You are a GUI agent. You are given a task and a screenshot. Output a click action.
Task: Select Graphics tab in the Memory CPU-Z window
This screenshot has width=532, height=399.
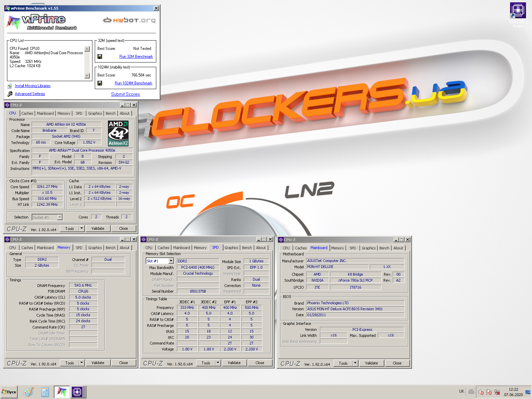[95, 248]
